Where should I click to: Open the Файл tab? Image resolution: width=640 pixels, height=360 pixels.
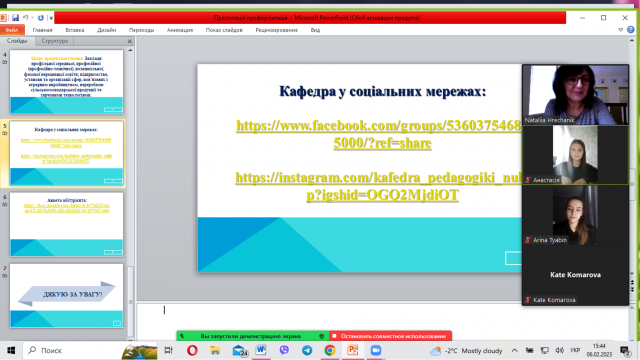point(12,30)
